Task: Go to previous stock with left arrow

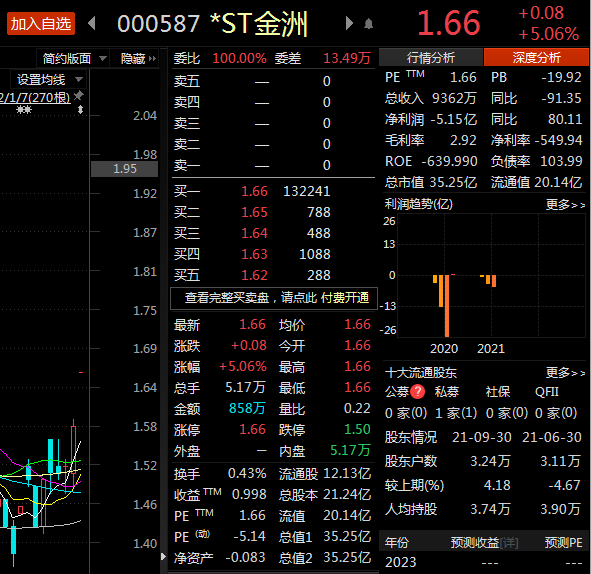Action: 91,23
